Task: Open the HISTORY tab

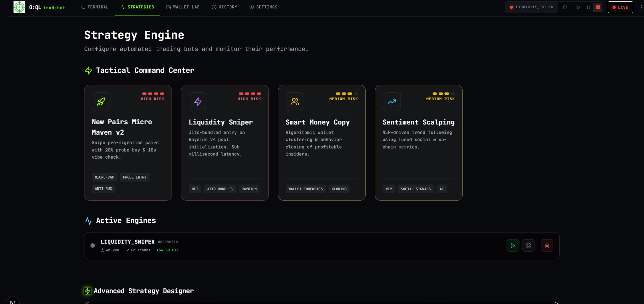Action: 225,7
